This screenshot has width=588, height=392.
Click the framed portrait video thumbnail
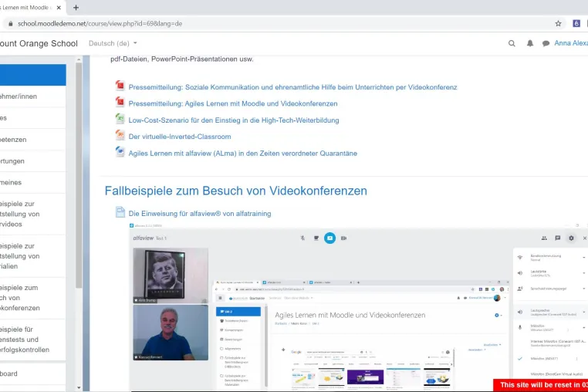click(x=171, y=275)
